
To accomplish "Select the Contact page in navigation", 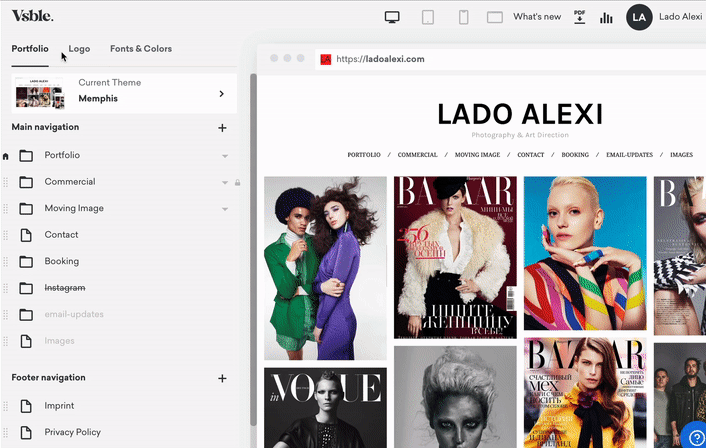I will [61, 235].
